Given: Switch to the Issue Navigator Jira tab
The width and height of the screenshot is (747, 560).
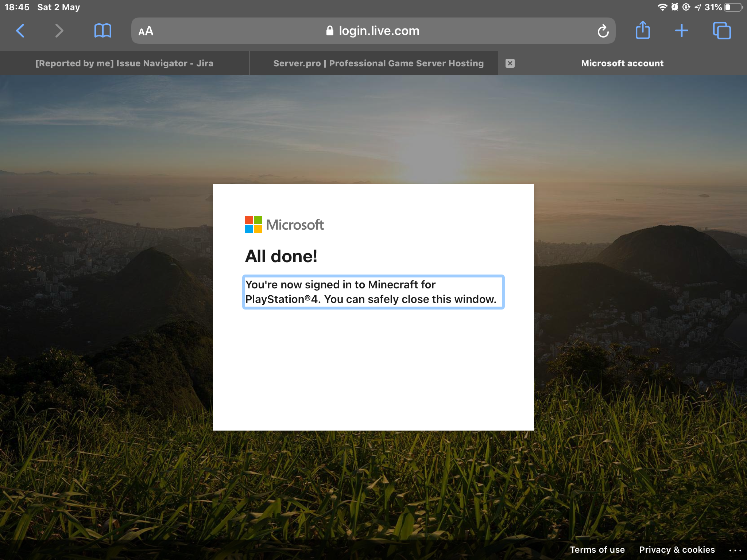Looking at the screenshot, I should pyautogui.click(x=124, y=63).
